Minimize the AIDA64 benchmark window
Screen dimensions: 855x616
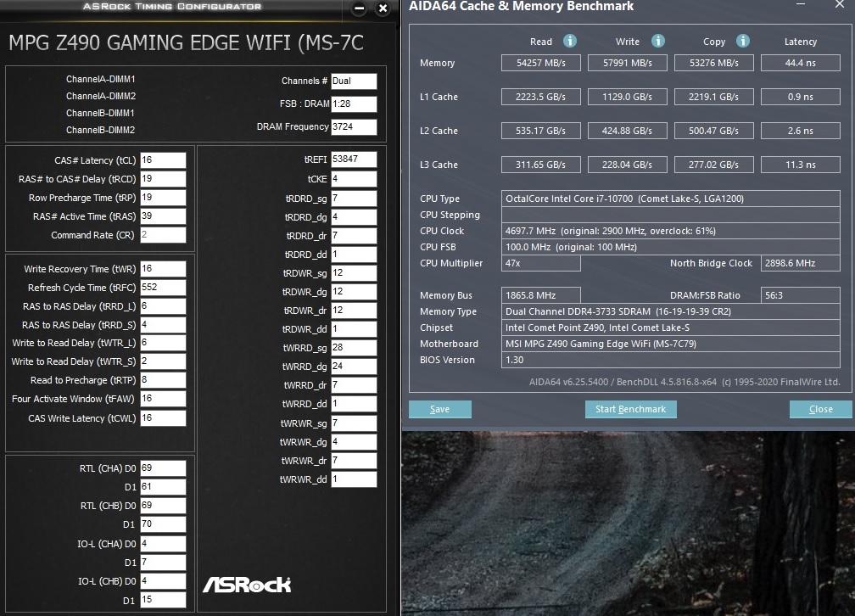coord(801,4)
